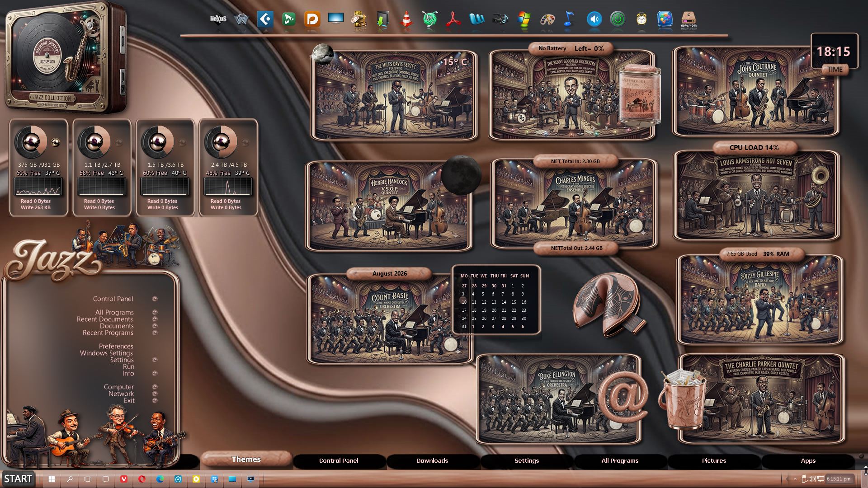Expand the Recent Documents submenu arrow
Image resolution: width=868 pixels, height=488 pixels.
pyautogui.click(x=155, y=319)
